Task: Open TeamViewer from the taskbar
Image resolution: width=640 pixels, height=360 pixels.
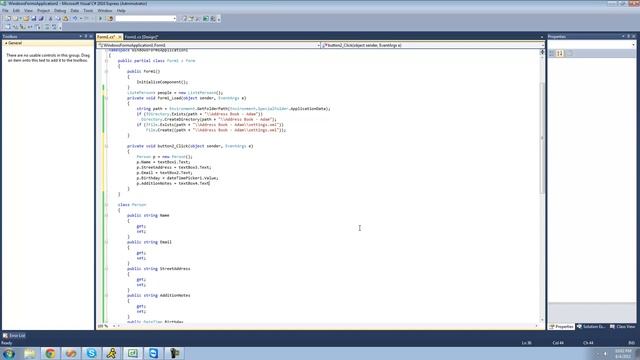Action: coord(153,353)
